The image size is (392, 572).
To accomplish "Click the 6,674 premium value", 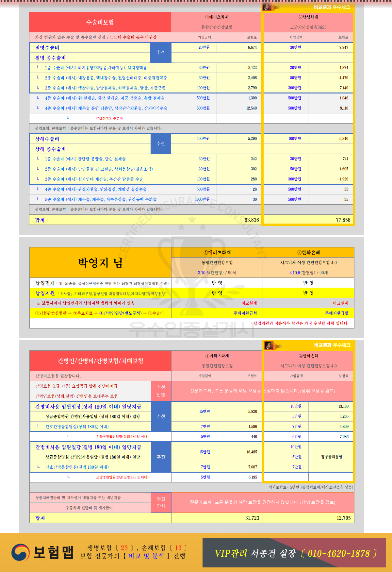I will (252, 47).
